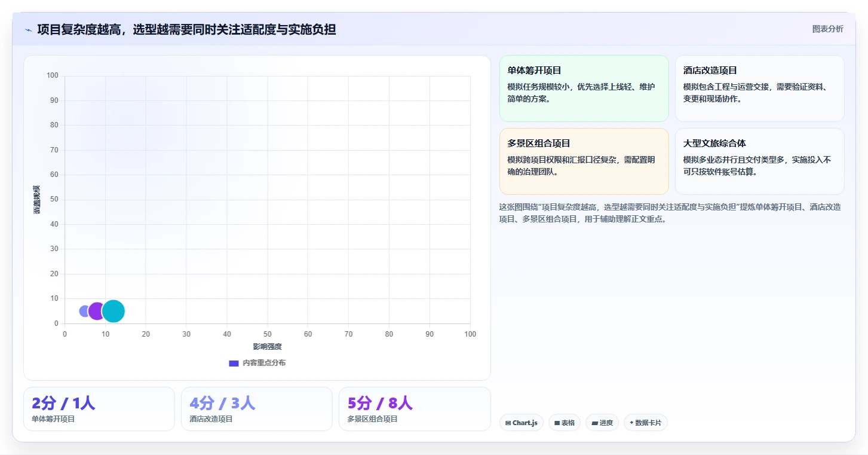Viewport: 868px width, 455px height.
Task: Select the 多景区组合项目 orange card
Action: 584,161
